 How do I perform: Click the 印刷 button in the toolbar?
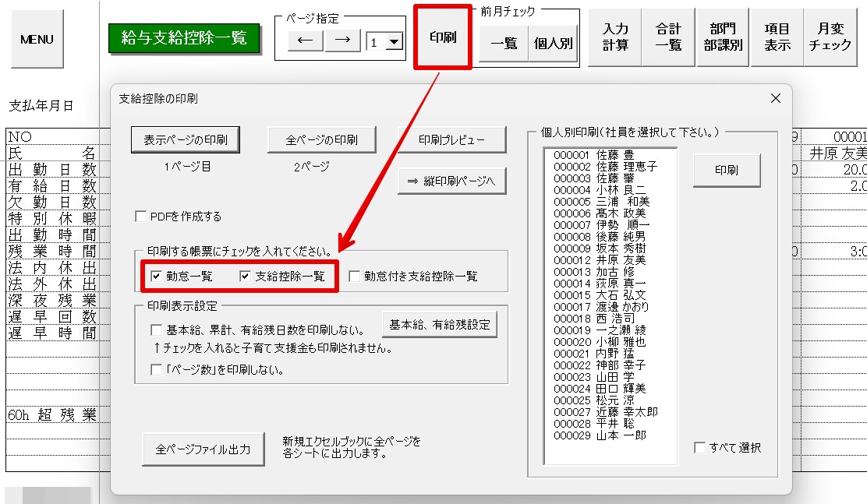point(443,37)
